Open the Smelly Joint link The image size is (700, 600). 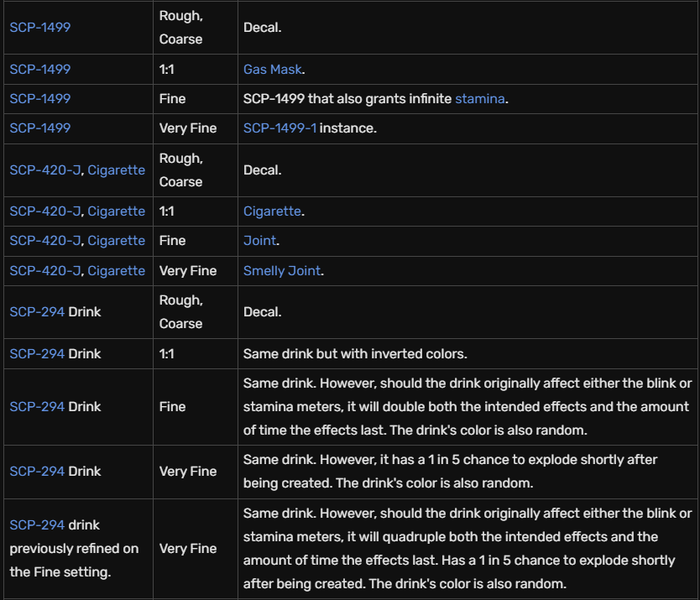(283, 270)
